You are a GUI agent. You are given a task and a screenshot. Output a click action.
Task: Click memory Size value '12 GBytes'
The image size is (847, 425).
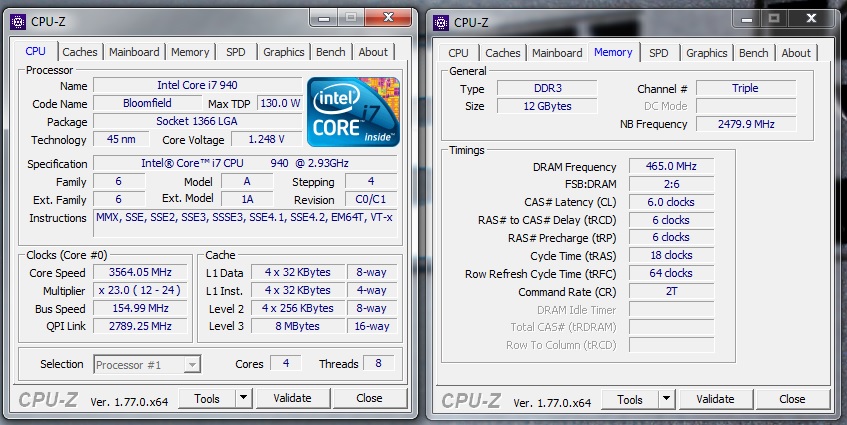point(547,106)
